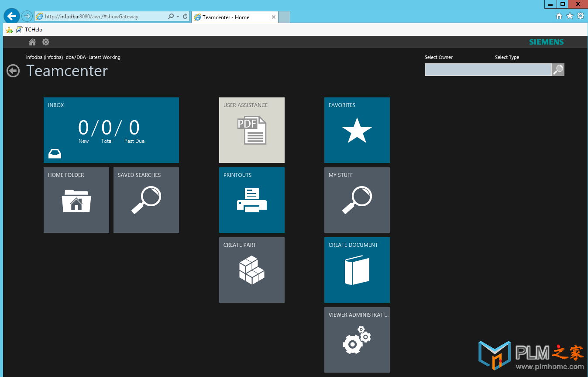Open the Inbox tile
The height and width of the screenshot is (377, 588).
pyautogui.click(x=111, y=130)
